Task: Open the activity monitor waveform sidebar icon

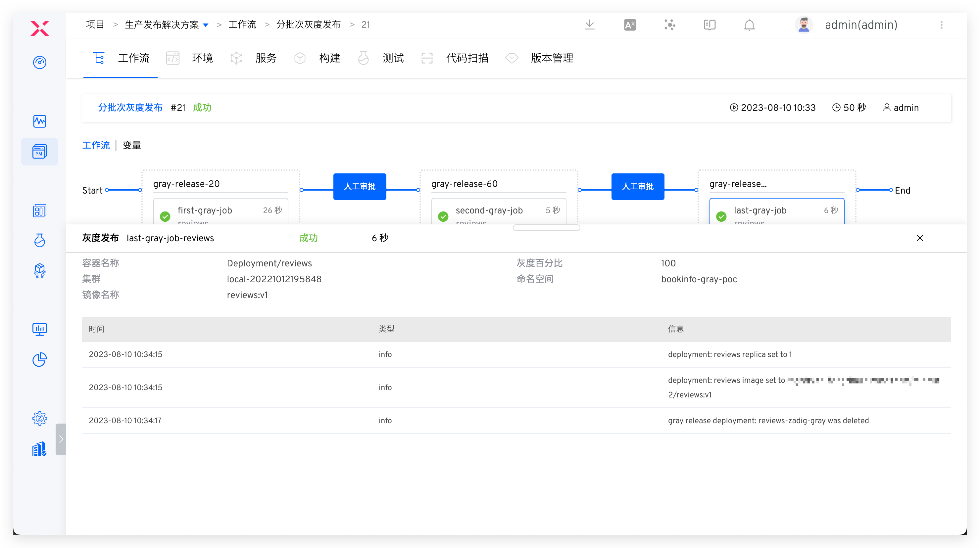Action: point(40,121)
